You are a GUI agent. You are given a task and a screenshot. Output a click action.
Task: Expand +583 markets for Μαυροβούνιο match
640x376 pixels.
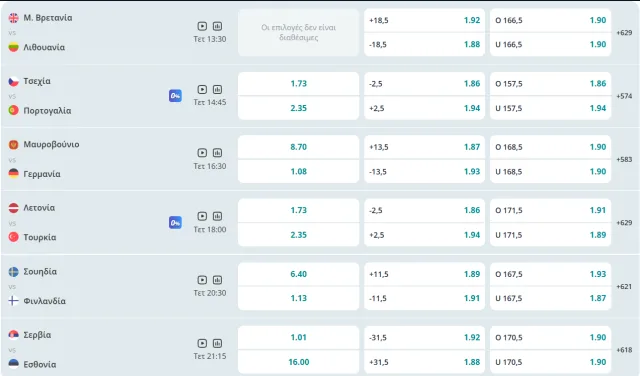tap(624, 159)
